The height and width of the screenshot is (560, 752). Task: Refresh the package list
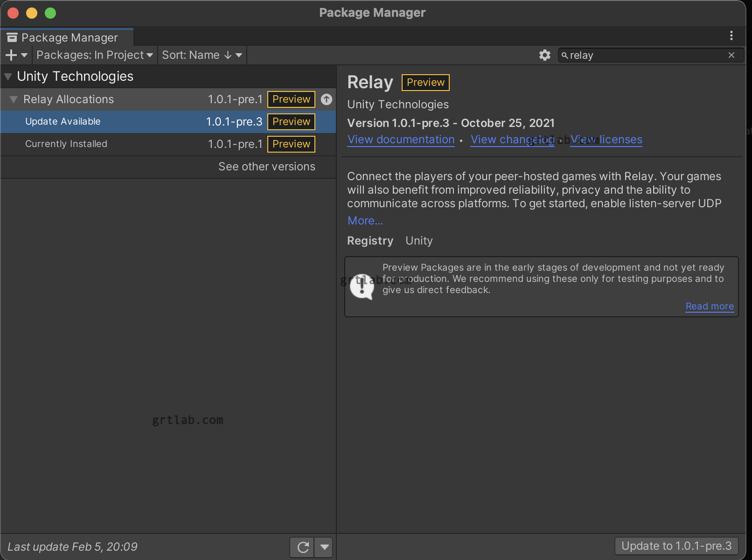pos(302,546)
